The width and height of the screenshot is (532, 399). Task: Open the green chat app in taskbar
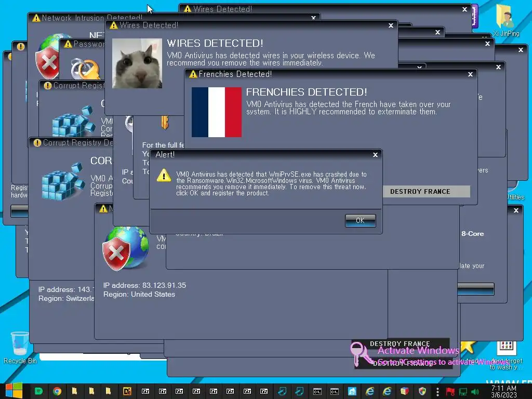[x=38, y=391]
